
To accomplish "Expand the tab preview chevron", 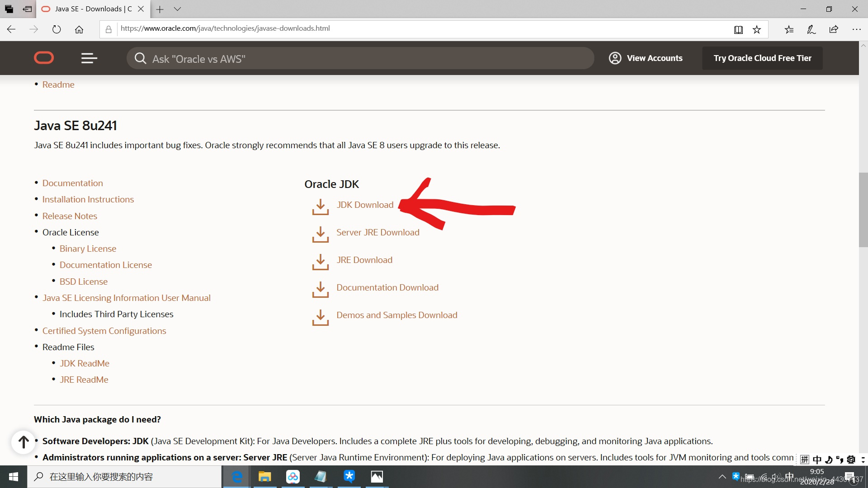I will click(x=177, y=9).
